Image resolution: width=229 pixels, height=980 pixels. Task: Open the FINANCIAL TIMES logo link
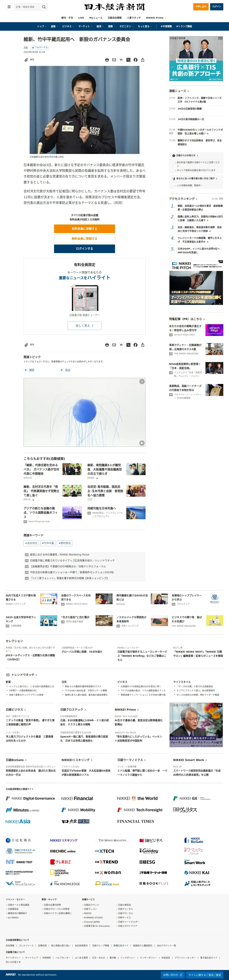pos(136,821)
